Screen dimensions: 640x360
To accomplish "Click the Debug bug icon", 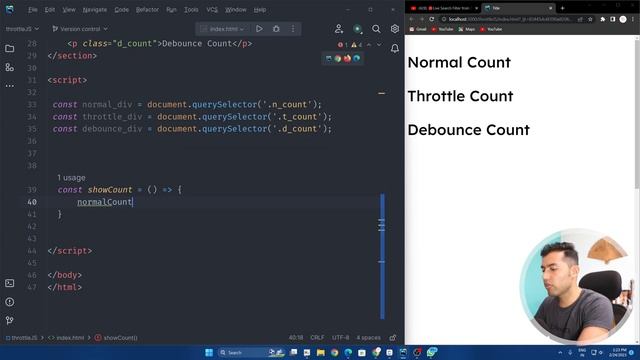I will pyautogui.click(x=276, y=29).
